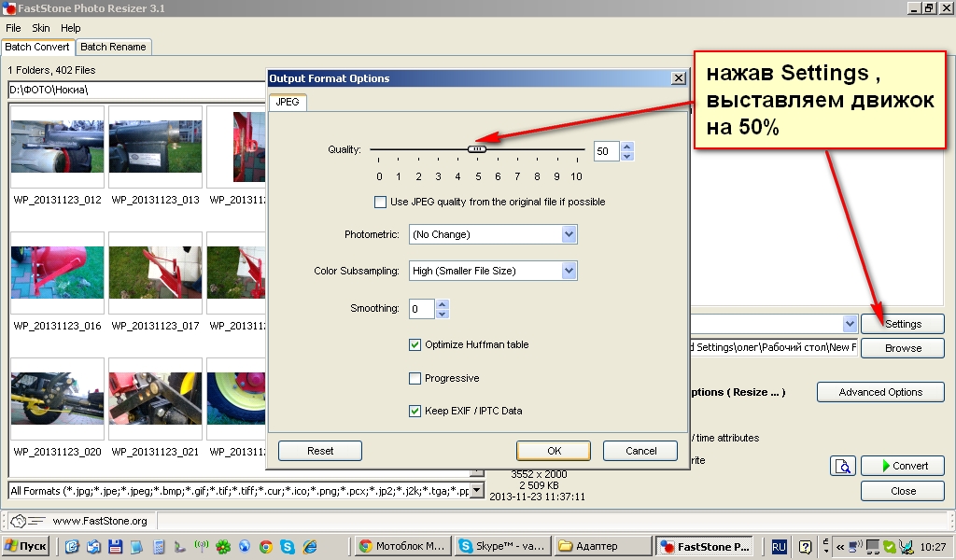The width and height of the screenshot is (956, 560).
Task: Click the second quick launch mail icon
Action: (x=93, y=547)
